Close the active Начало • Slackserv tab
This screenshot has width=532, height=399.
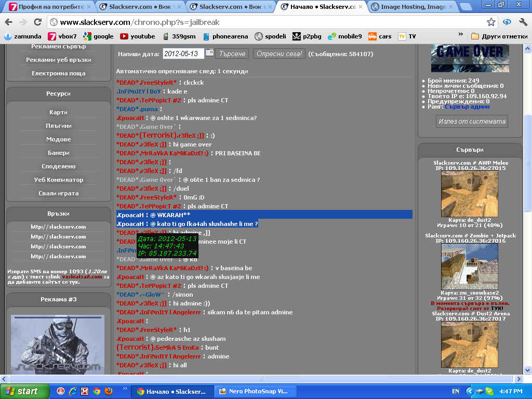(x=361, y=7)
